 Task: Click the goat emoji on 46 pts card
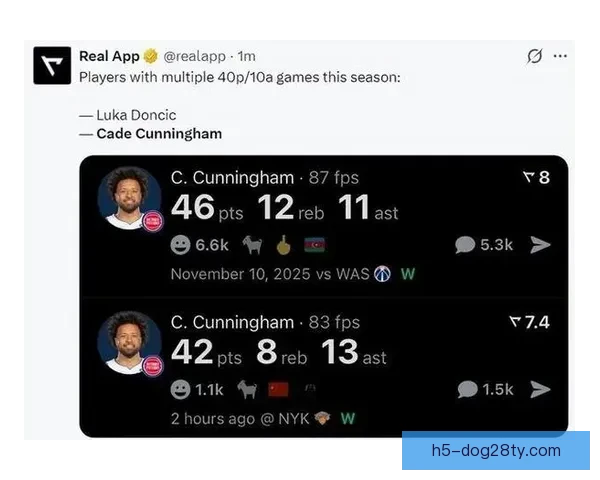253,245
